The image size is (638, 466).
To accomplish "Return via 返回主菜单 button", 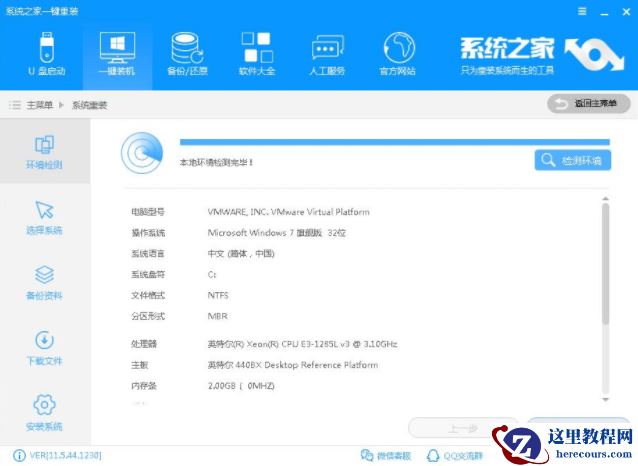I will pos(589,104).
